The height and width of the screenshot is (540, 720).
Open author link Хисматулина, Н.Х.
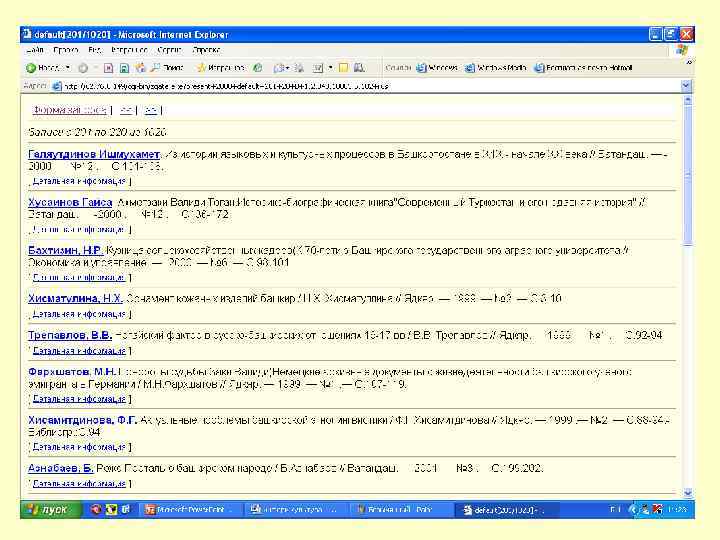(75, 298)
